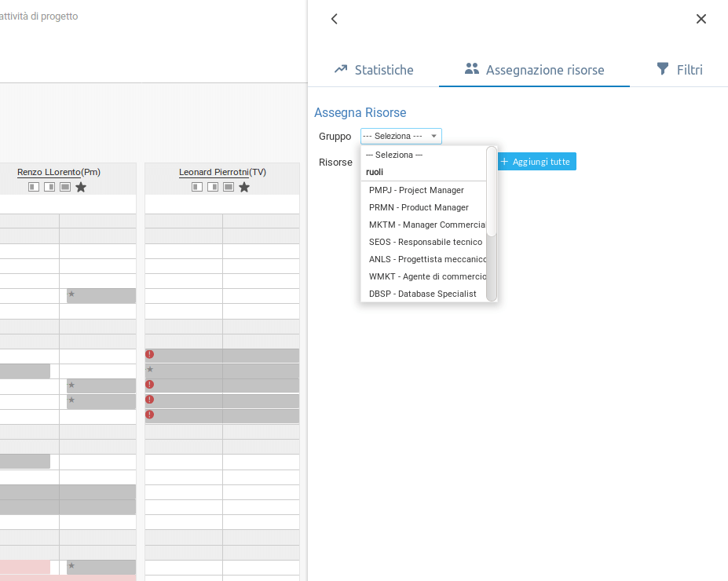Choose DBSP - Database Specialist option

[423, 294]
